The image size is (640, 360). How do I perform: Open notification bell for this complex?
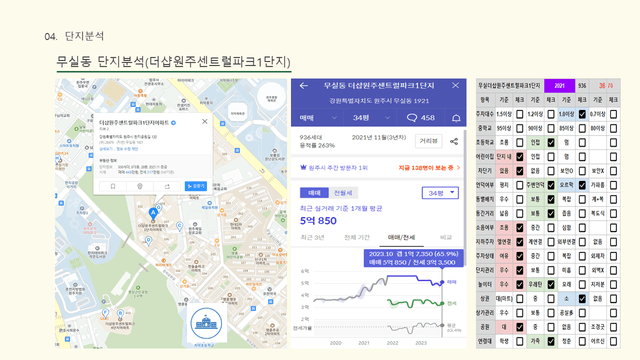coord(456,118)
